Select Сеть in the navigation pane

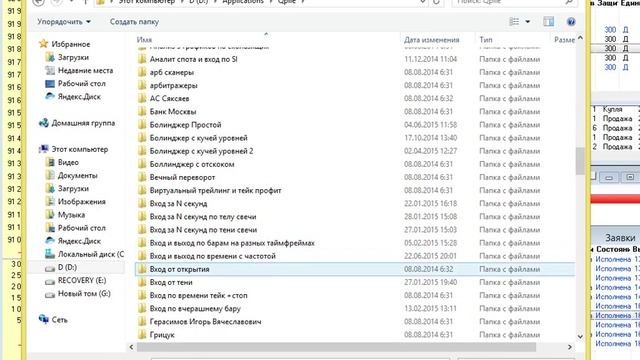point(60,320)
